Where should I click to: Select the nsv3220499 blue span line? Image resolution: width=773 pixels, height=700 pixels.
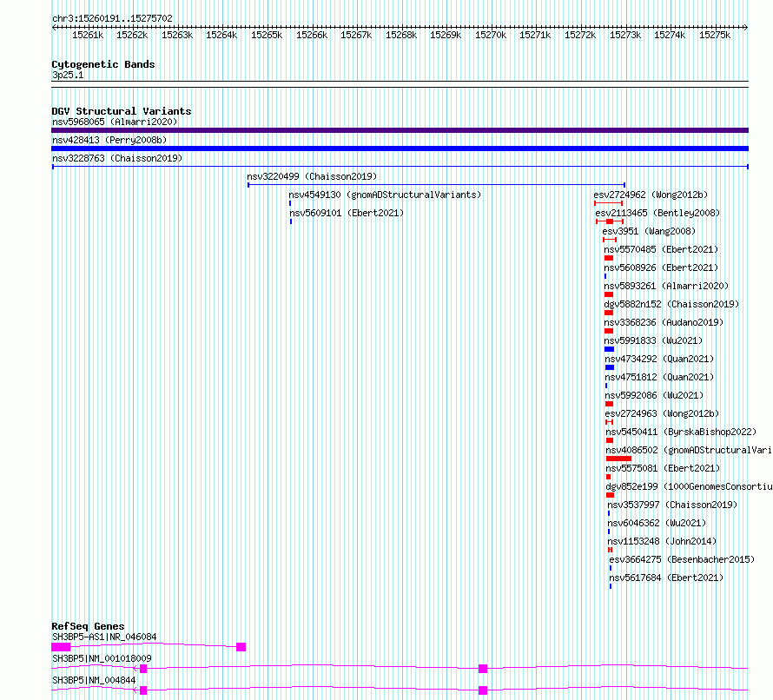[436, 185]
